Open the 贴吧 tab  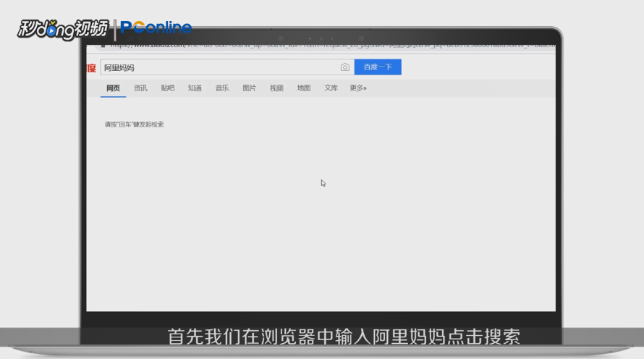[x=168, y=88]
